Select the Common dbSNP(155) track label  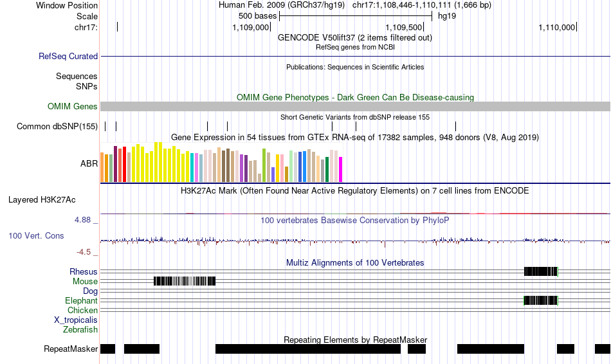click(57, 126)
